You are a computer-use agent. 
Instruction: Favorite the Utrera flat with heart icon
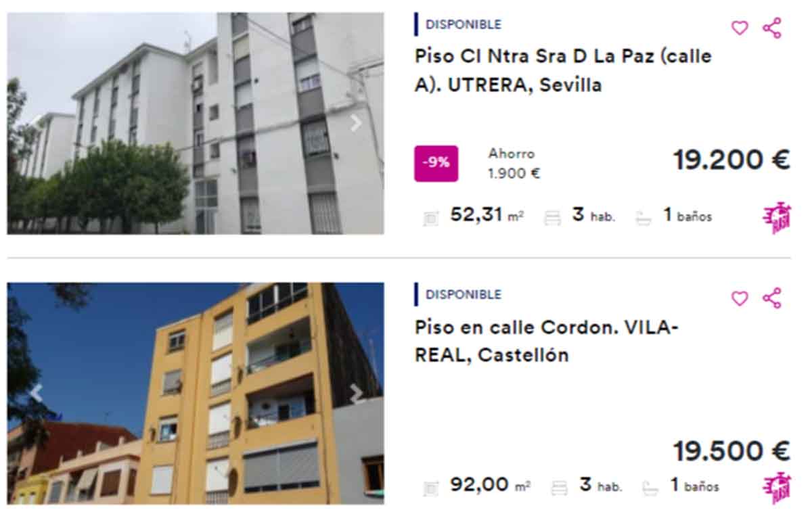coord(740,28)
